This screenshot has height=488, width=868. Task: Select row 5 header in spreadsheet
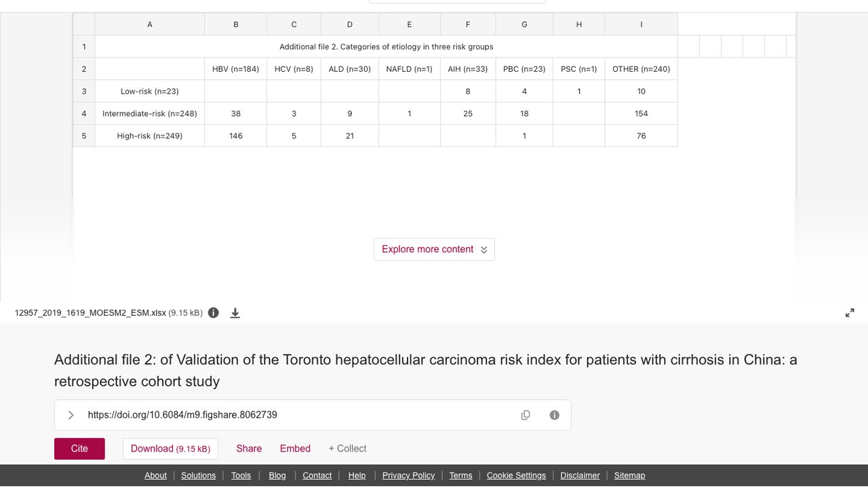(84, 136)
